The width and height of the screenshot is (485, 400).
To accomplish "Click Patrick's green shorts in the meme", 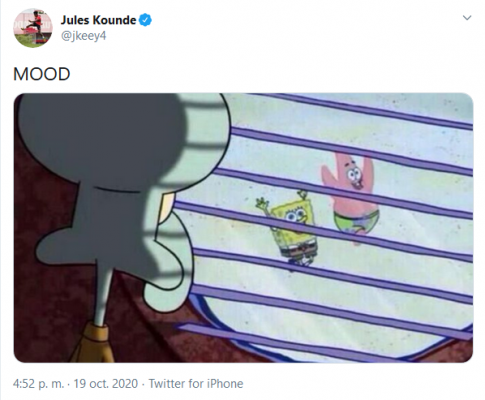I will 357,221.
